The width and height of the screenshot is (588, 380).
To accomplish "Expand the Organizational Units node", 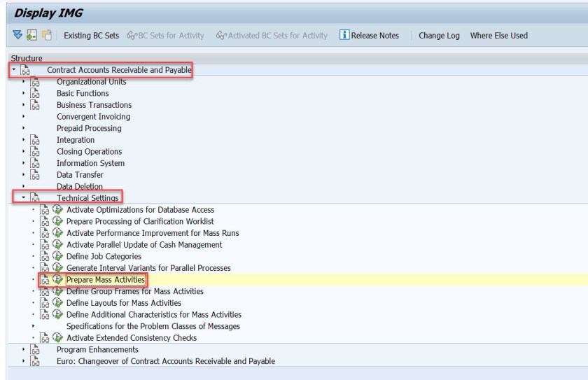I will point(24,82).
